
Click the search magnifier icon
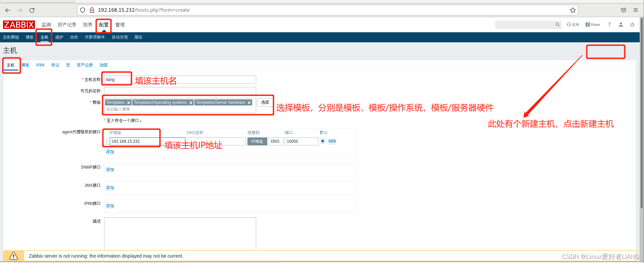pyautogui.click(x=557, y=25)
